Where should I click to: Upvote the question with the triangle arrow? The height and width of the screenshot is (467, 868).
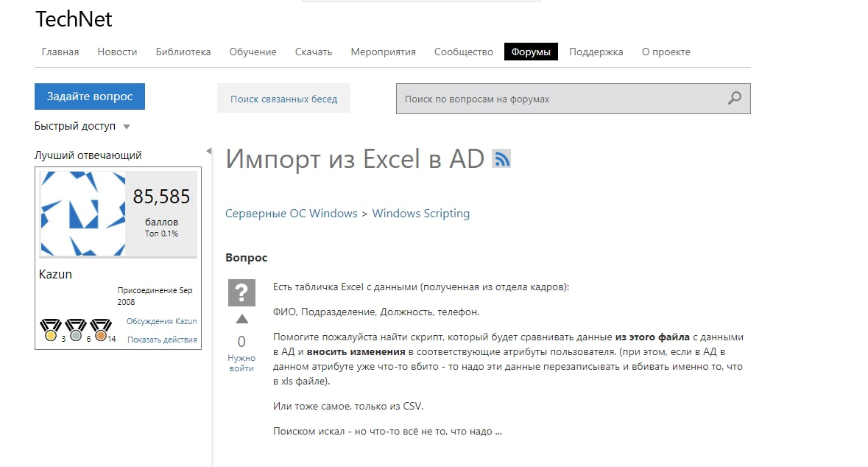[242, 319]
